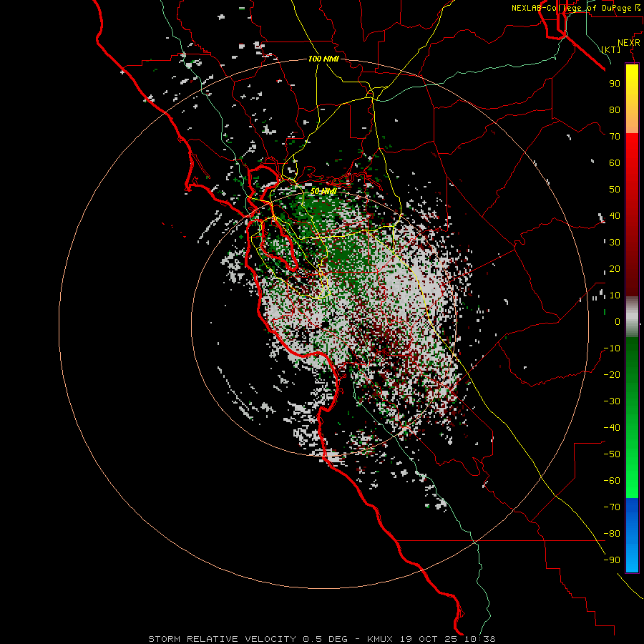This screenshot has width=644, height=644.
Task: Click the -30 value on the velocity scale
Action: [x=612, y=401]
